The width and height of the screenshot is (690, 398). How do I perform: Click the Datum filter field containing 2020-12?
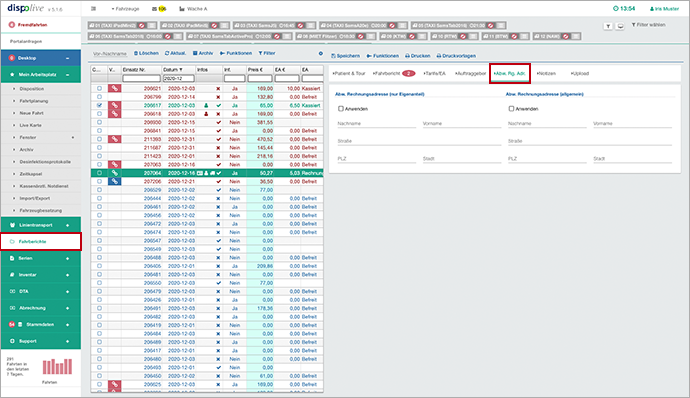(179, 78)
